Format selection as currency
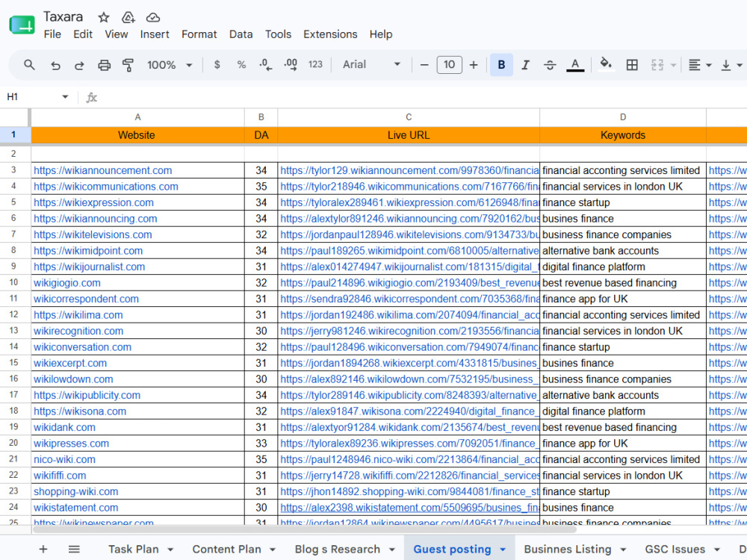The image size is (747, 560). [x=217, y=65]
